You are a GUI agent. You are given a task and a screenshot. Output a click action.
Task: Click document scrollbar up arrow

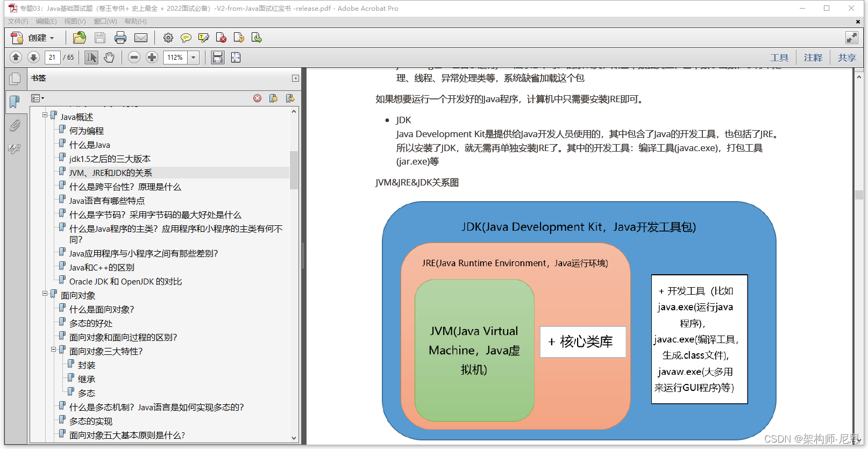pyautogui.click(x=859, y=77)
